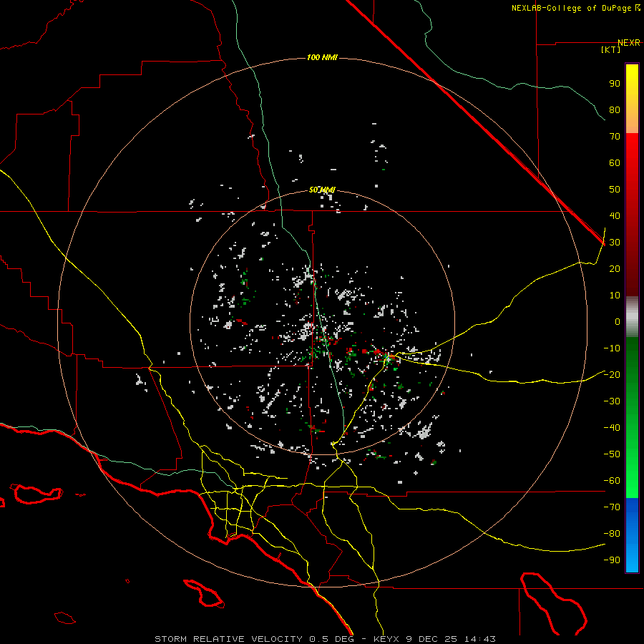Screen dimensions: 644x644
Task: Pick the blue band of color bar
Action: (x=632, y=535)
